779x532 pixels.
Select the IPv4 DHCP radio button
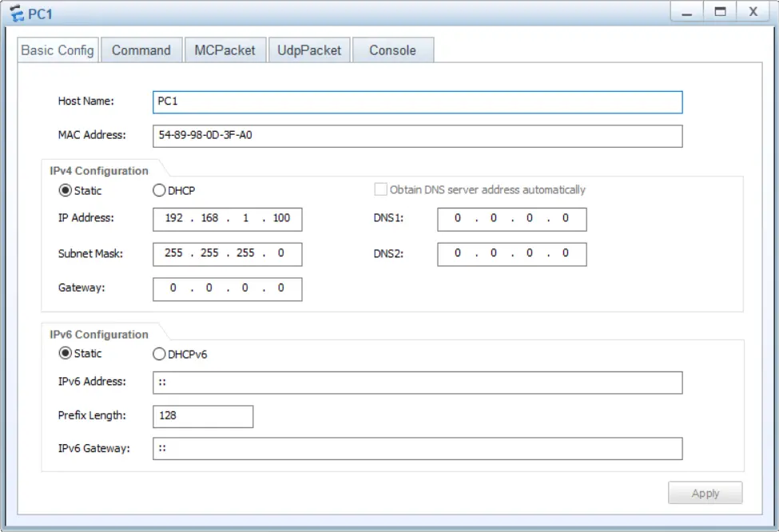pos(159,190)
